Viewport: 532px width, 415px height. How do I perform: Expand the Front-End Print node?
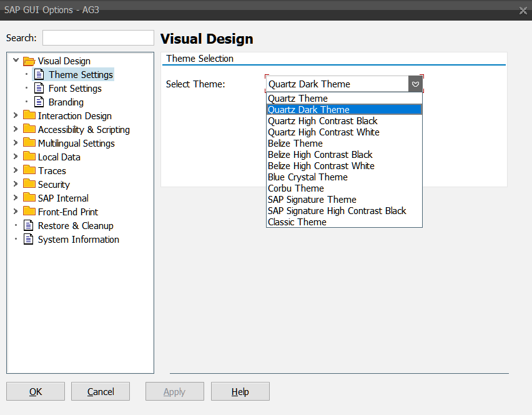click(x=15, y=211)
